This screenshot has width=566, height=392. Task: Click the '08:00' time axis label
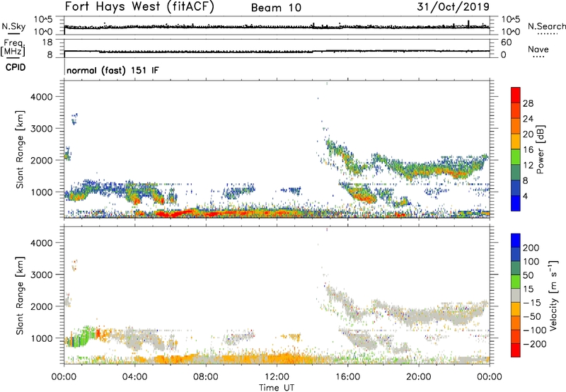click(x=206, y=377)
